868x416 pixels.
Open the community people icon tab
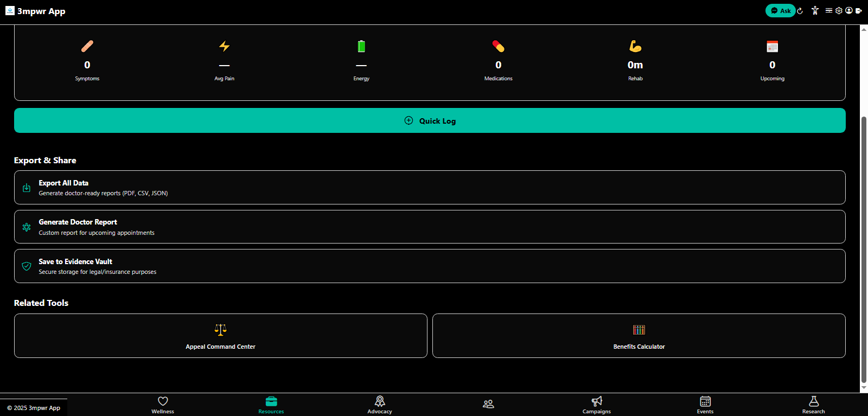pyautogui.click(x=488, y=404)
